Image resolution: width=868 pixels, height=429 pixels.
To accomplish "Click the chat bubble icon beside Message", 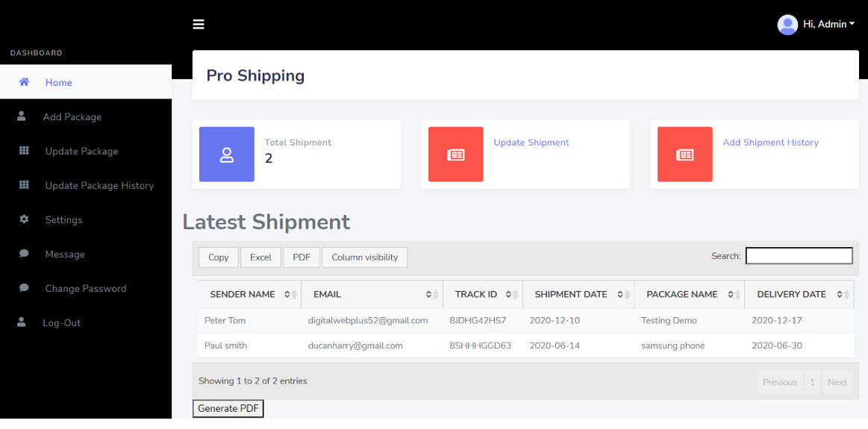I will (24, 254).
